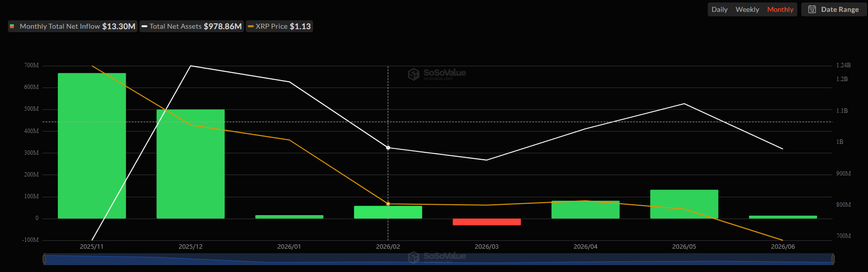Click the 700M right axis label
Image resolution: width=868 pixels, height=272 pixels.
tap(843, 236)
